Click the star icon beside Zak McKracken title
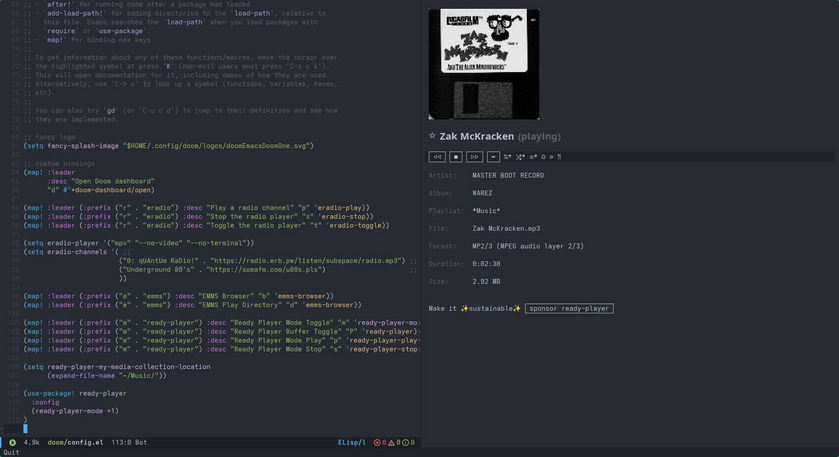839x457 pixels. tap(432, 136)
